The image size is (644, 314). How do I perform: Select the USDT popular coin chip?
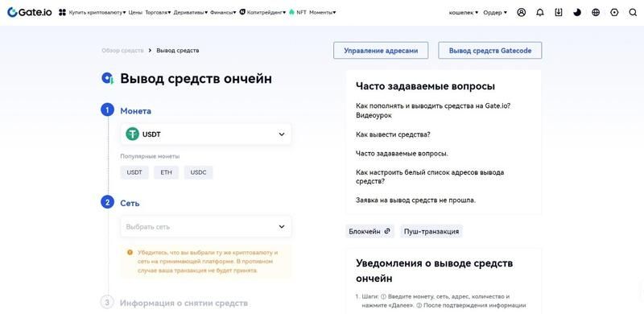[x=134, y=172]
